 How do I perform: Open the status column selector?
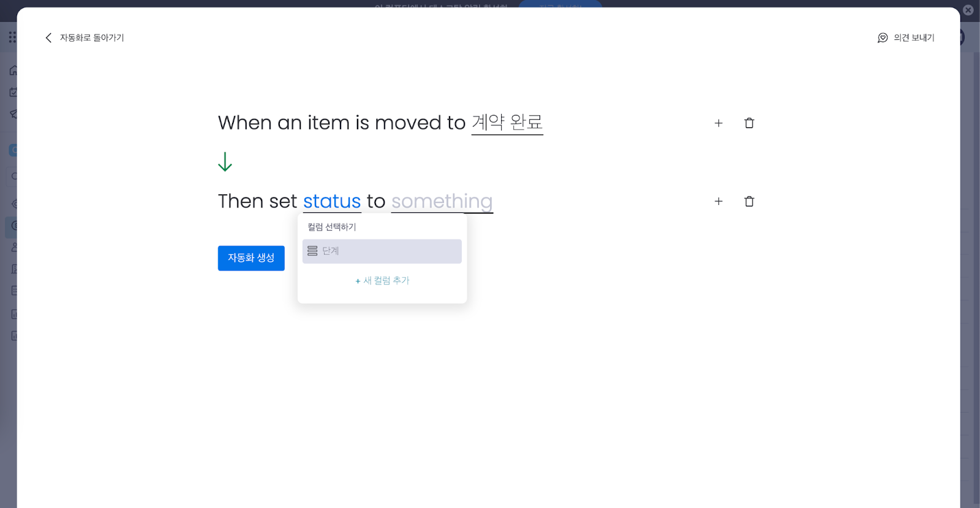(x=332, y=201)
